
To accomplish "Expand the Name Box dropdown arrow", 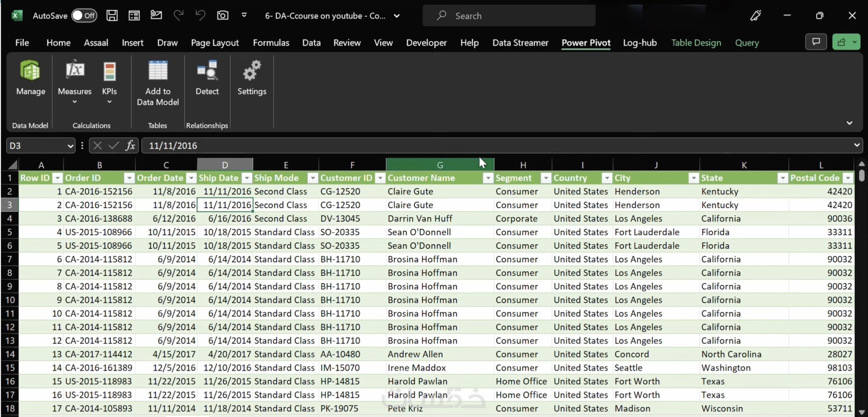I will (x=70, y=146).
